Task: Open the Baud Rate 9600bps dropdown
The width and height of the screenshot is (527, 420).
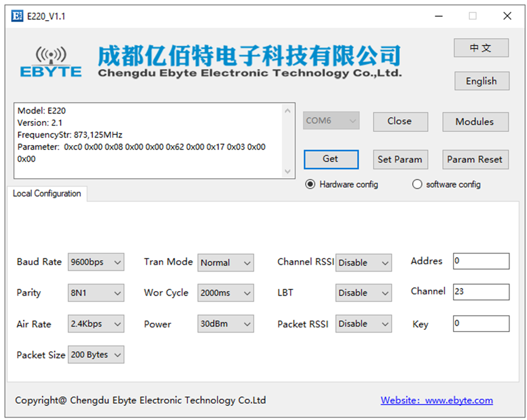Action: tap(96, 262)
